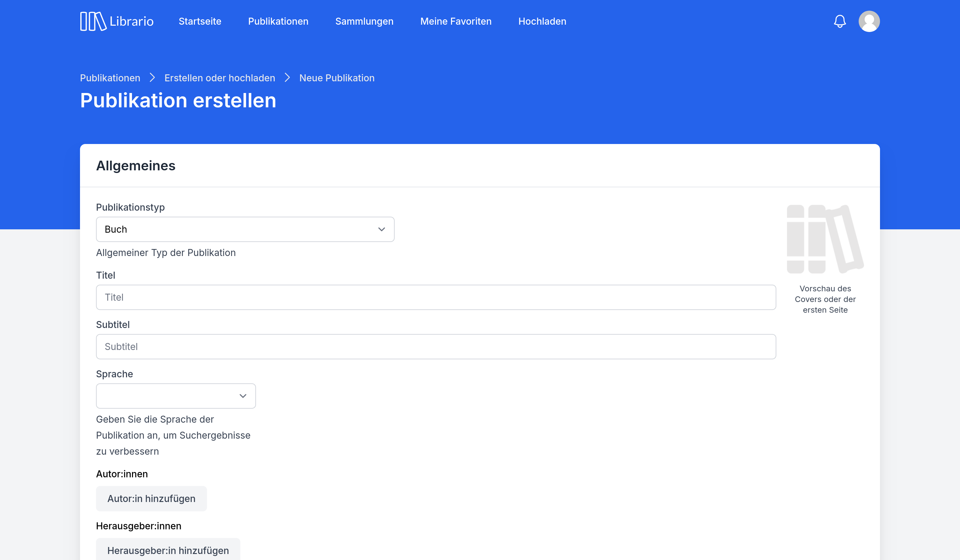
Task: Expand the Publikationstyp dropdown showing Buch
Action: (x=245, y=229)
